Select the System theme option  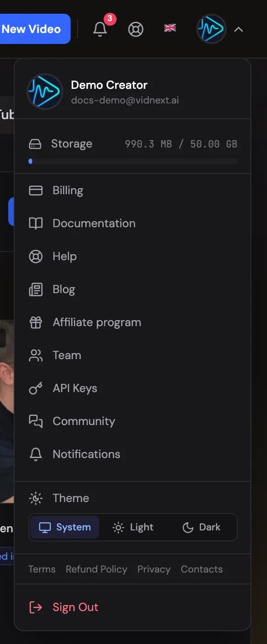pyautogui.click(x=65, y=527)
